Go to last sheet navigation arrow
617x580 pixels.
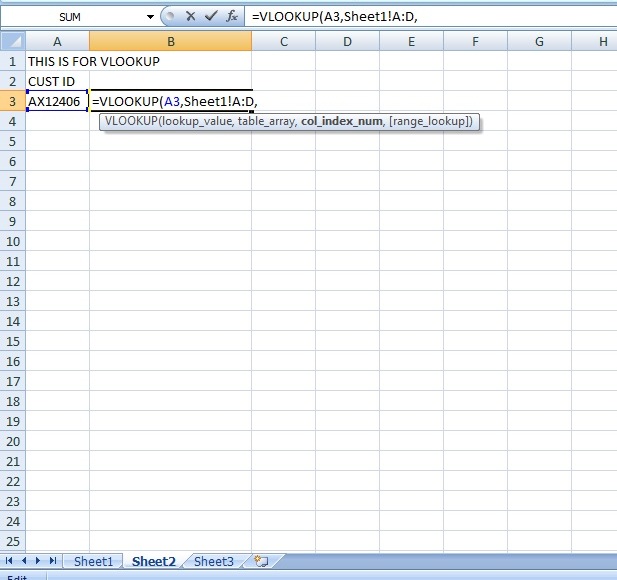(53, 561)
